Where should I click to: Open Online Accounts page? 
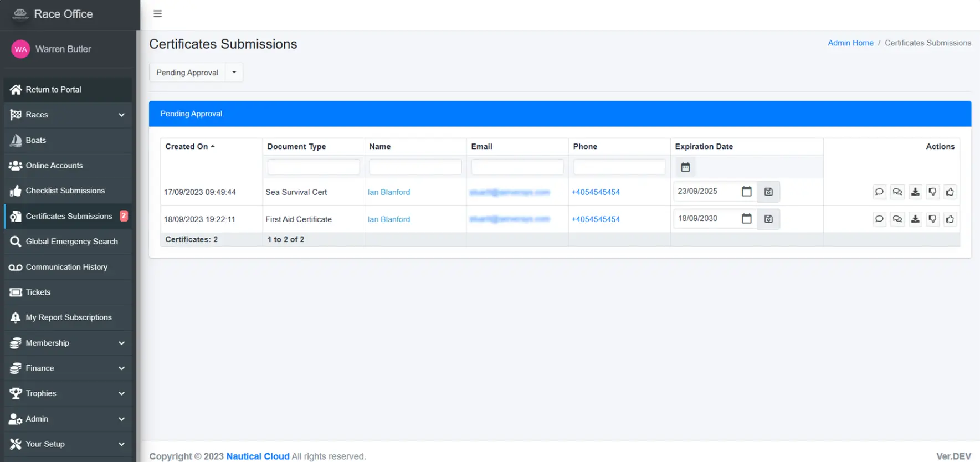point(68,165)
